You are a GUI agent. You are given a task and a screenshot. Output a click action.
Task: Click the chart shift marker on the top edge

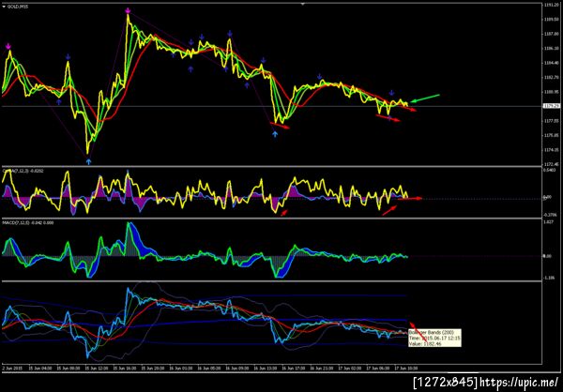(x=303, y=4)
